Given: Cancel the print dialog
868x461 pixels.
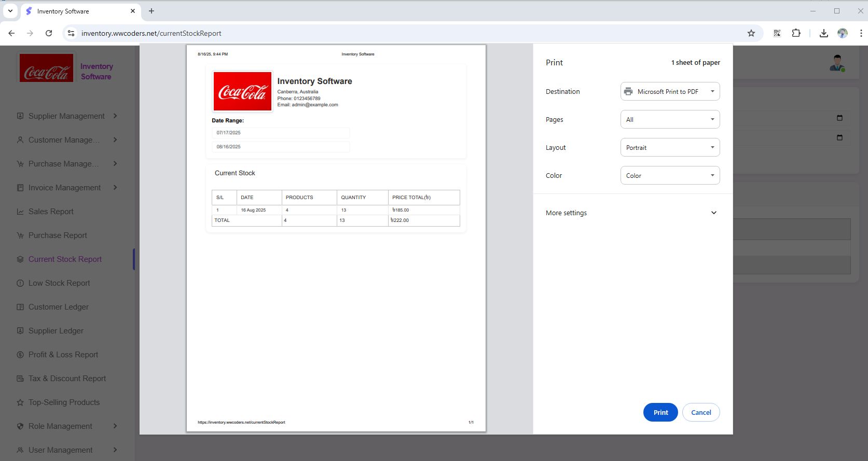Looking at the screenshot, I should coord(700,412).
